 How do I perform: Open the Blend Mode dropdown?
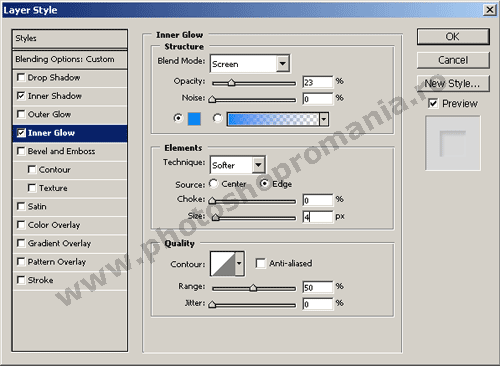point(250,63)
